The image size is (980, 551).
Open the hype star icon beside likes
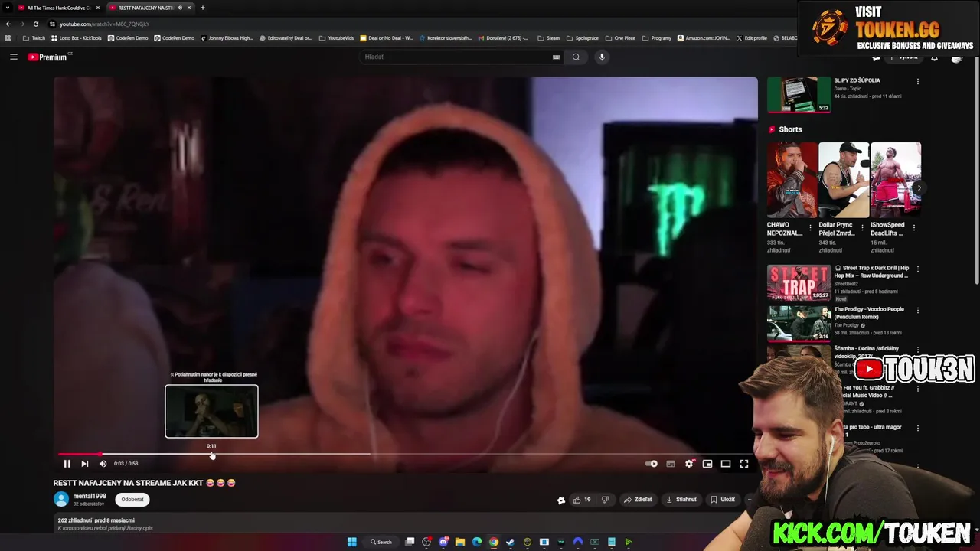(x=561, y=500)
